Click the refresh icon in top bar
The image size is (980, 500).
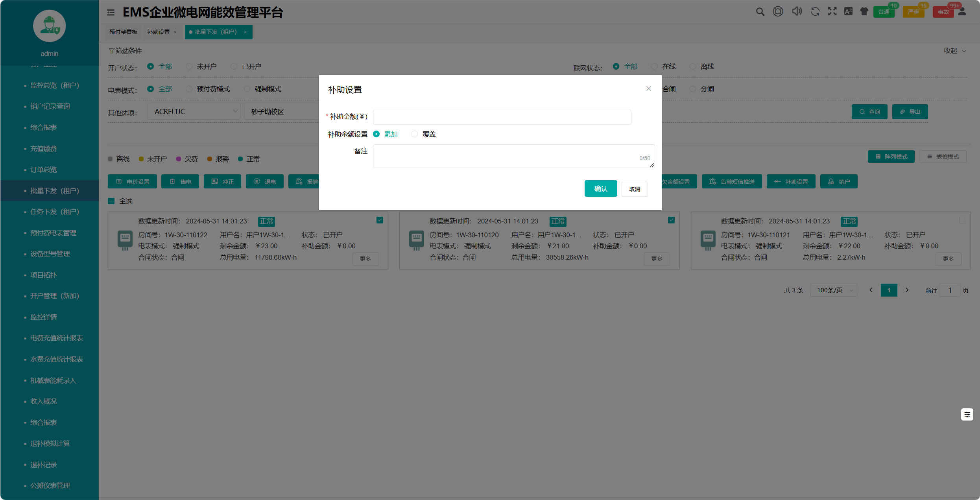(x=815, y=12)
